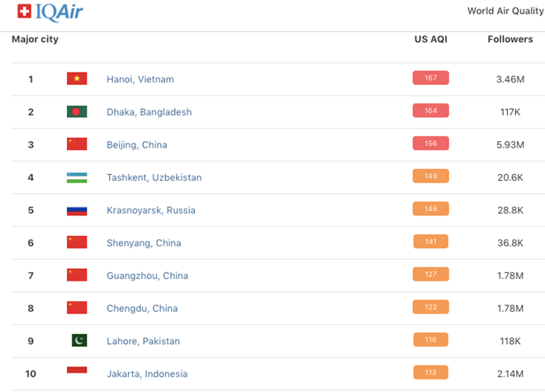545x392 pixels.
Task: Click the China flag beside Beijing
Action: point(77,144)
